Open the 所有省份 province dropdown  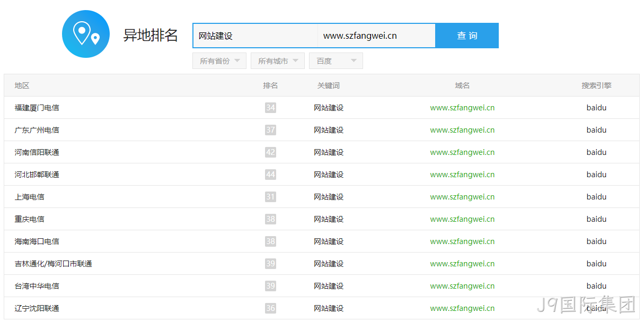pyautogui.click(x=219, y=61)
